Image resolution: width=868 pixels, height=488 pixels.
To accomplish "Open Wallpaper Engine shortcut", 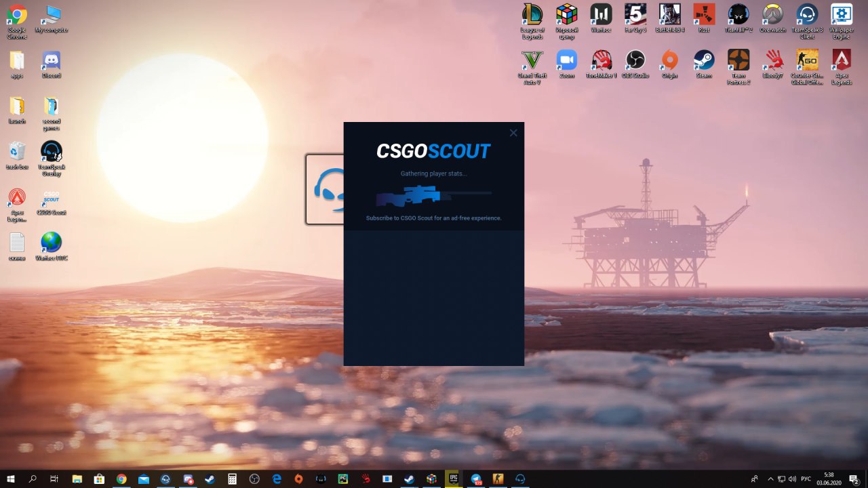I will pos(842,22).
